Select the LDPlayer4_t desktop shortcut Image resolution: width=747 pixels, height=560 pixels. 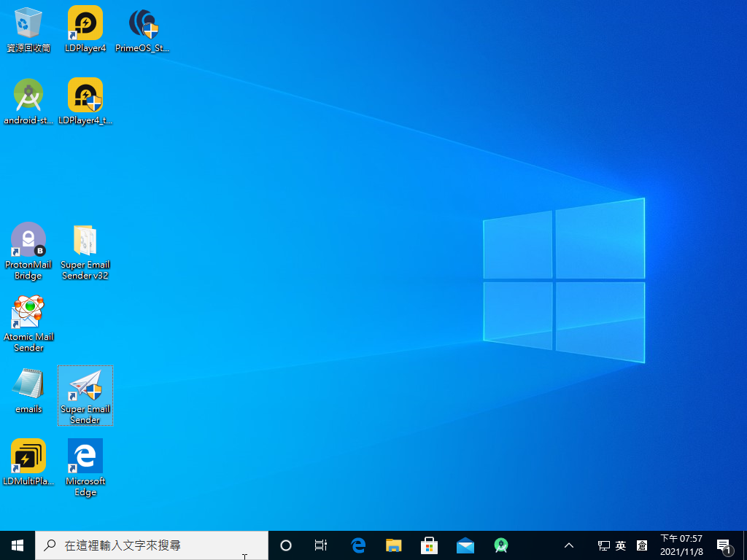click(x=85, y=95)
